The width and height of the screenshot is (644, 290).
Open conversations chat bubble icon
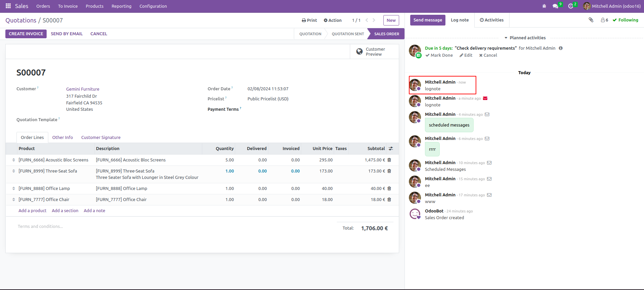[555, 6]
